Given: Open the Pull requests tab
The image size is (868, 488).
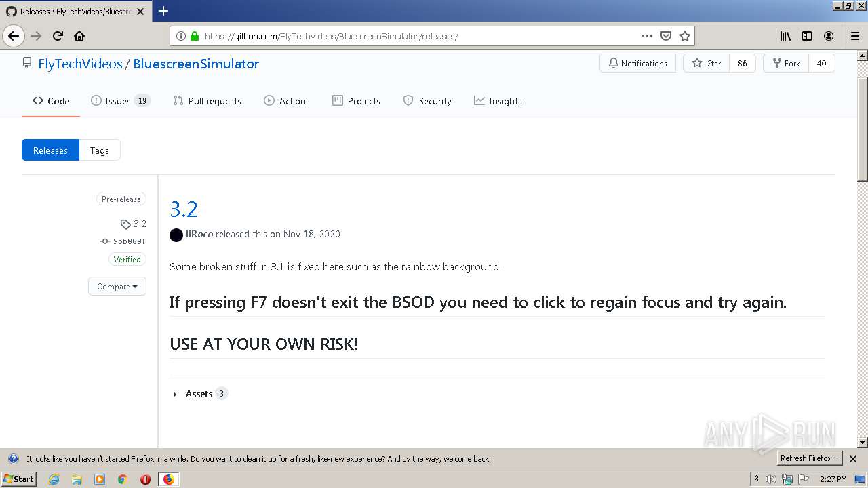Looking at the screenshot, I should pos(208,101).
